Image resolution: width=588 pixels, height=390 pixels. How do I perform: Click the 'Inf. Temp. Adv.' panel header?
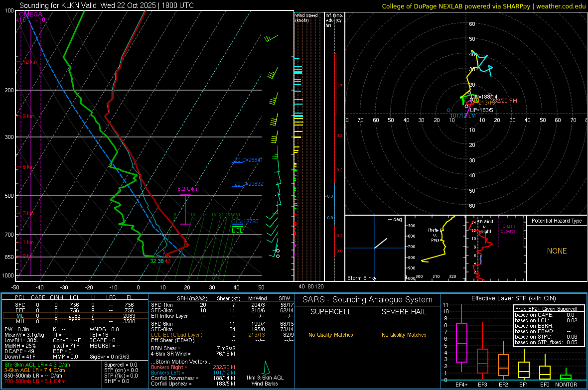click(334, 20)
